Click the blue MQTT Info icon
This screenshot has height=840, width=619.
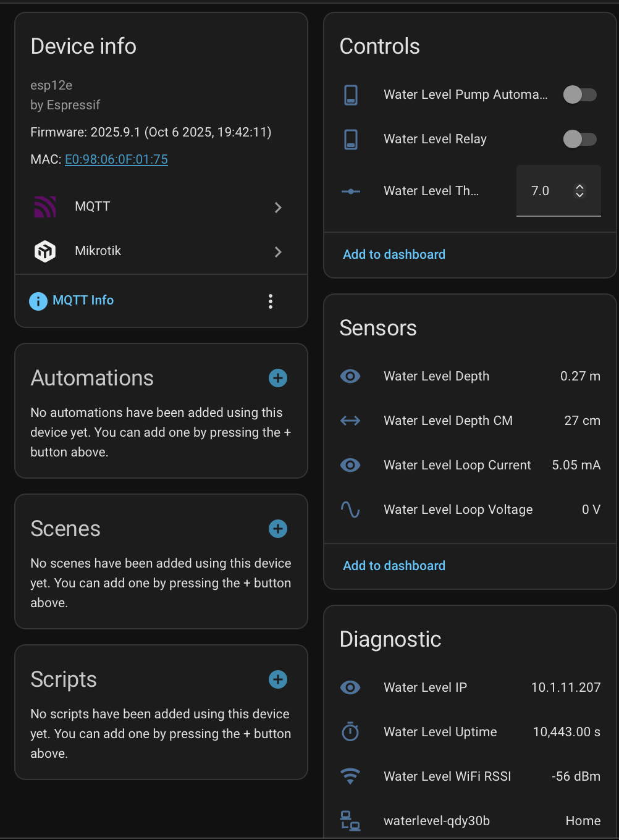[38, 301]
